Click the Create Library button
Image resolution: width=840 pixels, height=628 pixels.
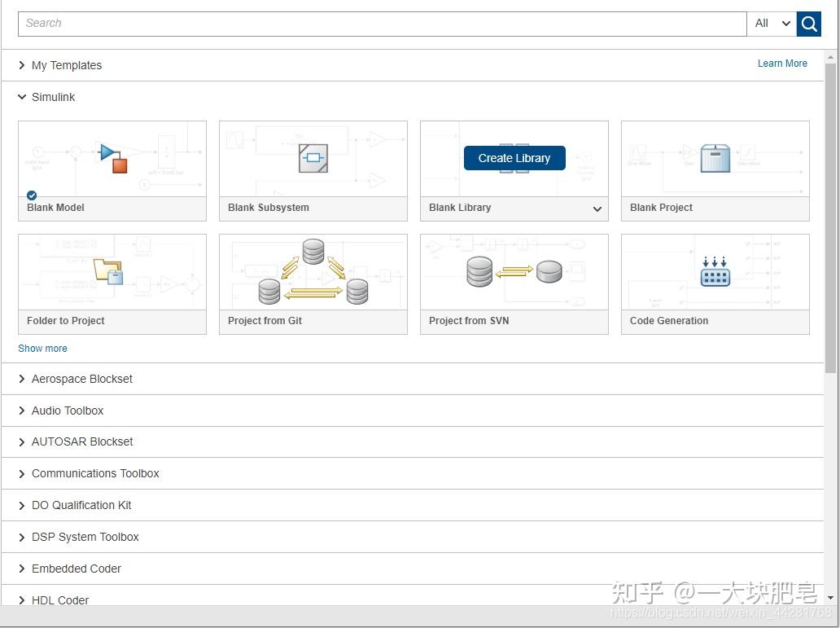point(514,158)
